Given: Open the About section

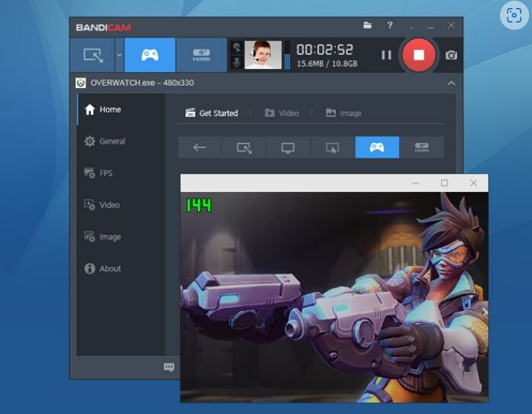Looking at the screenshot, I should 102,269.
